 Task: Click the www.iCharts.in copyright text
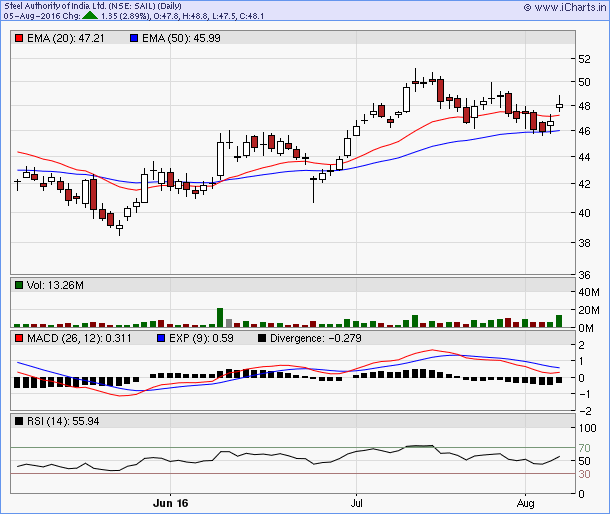tap(565, 7)
